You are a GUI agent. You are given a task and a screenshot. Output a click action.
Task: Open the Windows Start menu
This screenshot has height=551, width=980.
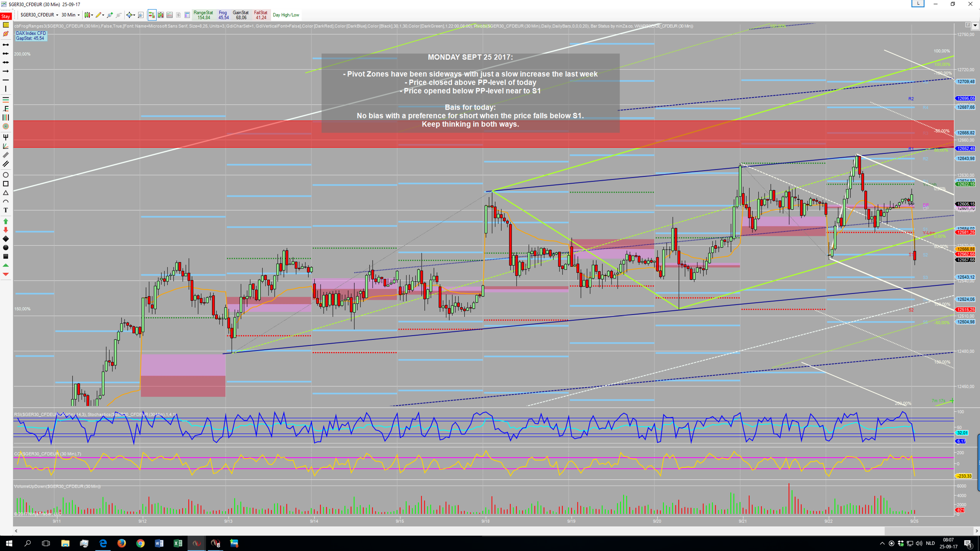9,543
